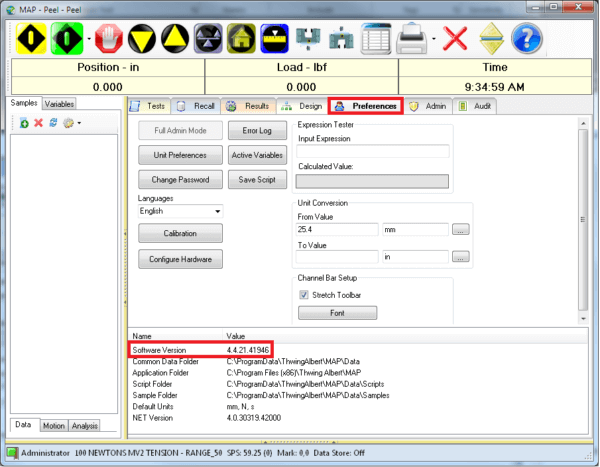This screenshot has width=600, height=467.
Task: Click the open grips fixture icon
Action: coord(308,38)
